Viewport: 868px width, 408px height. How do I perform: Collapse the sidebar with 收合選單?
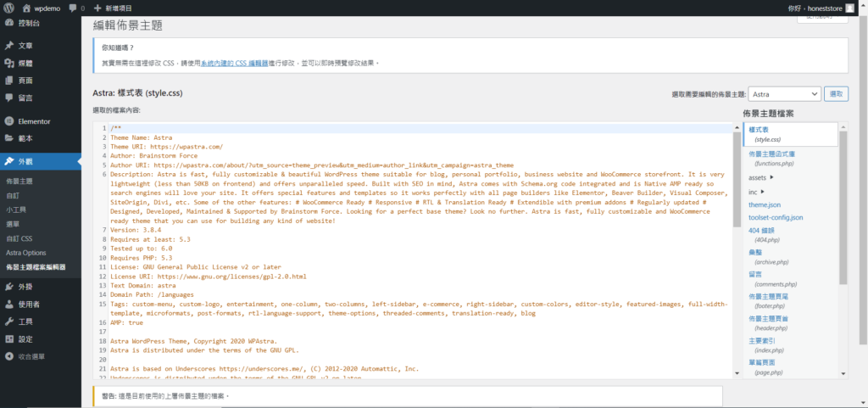pos(34,356)
